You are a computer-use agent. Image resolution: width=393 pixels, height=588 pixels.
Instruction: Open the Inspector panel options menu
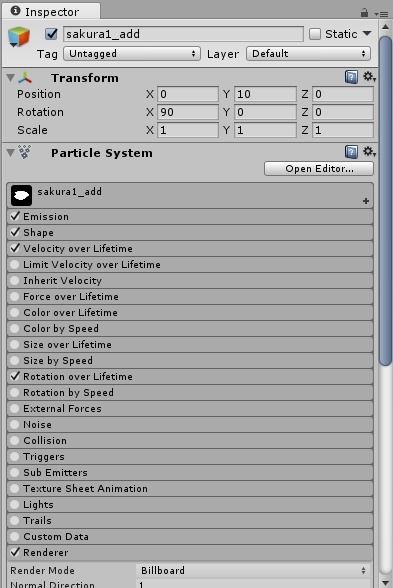pyautogui.click(x=381, y=14)
